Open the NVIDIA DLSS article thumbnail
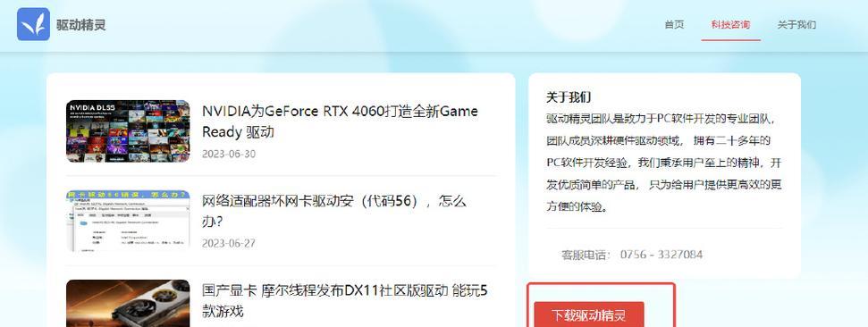The image size is (868, 327). (128, 131)
